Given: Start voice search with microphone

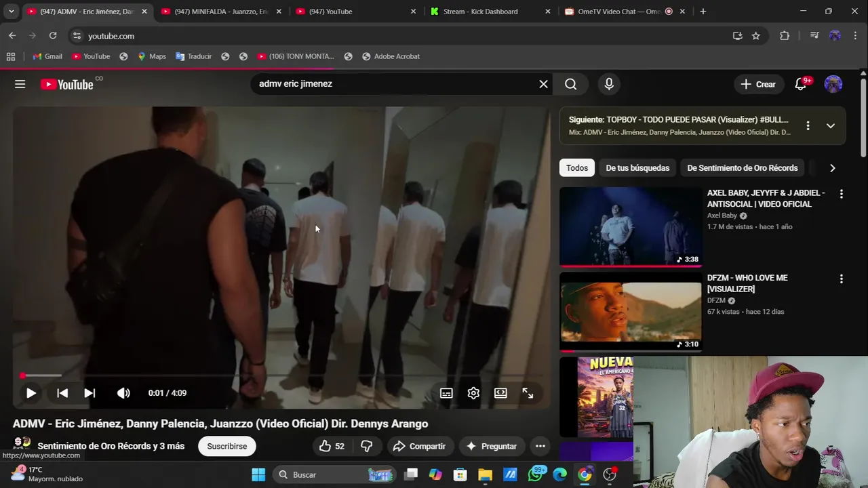Looking at the screenshot, I should [x=609, y=84].
